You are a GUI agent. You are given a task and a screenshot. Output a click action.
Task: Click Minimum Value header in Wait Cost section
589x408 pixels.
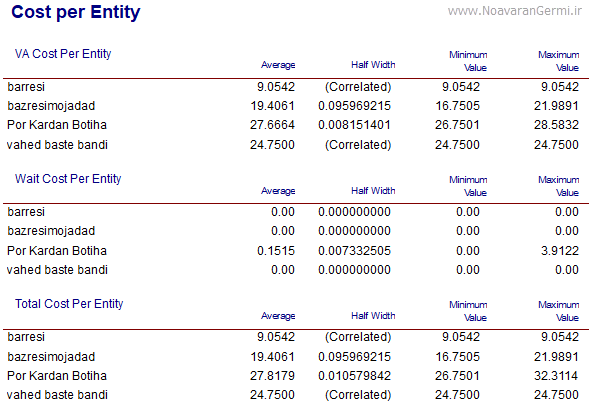tap(468, 186)
